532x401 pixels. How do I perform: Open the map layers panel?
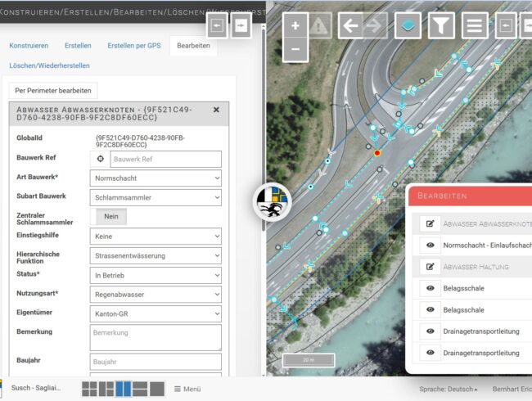tap(409, 25)
